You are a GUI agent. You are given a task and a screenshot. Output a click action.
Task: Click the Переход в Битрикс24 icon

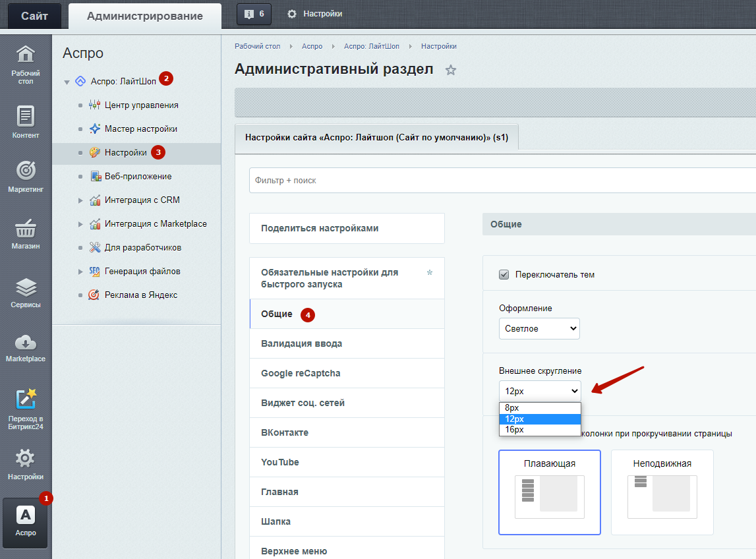click(x=26, y=399)
